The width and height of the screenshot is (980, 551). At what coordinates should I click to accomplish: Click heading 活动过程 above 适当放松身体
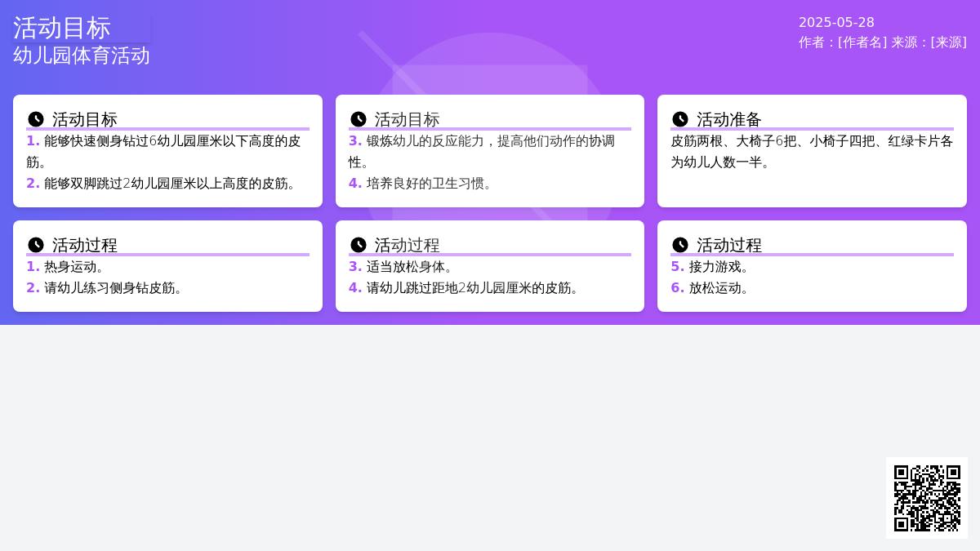pos(407,245)
